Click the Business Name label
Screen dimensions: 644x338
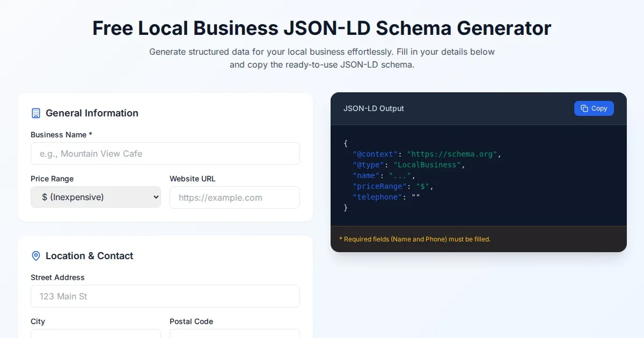tap(61, 135)
